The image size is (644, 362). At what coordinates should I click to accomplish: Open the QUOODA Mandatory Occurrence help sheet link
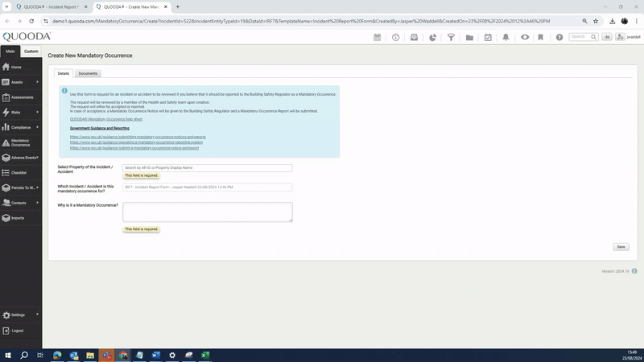coord(106,119)
